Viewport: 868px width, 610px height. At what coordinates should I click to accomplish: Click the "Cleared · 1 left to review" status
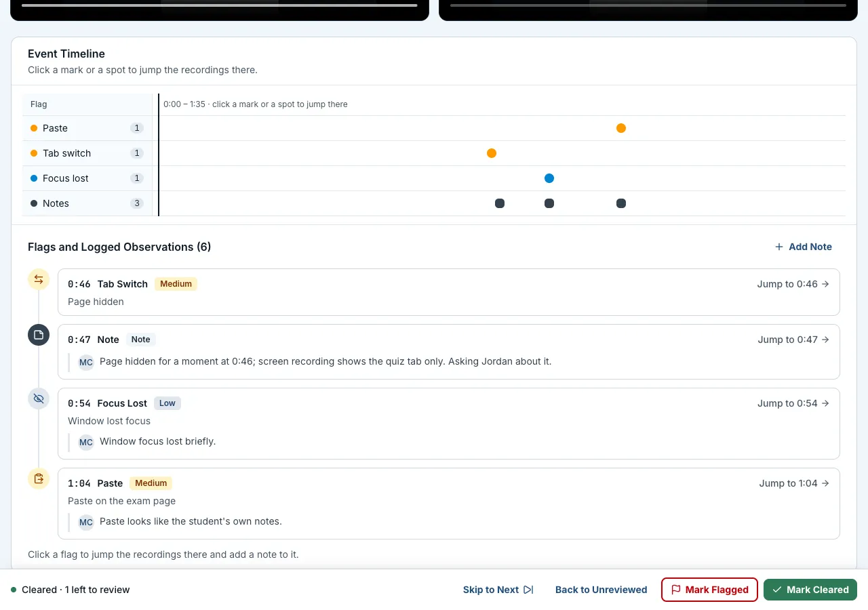[71, 590]
